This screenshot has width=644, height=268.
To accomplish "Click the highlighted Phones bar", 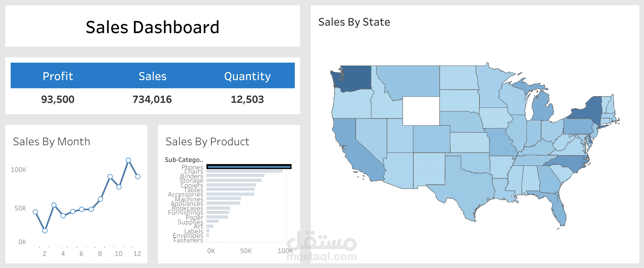I will click(x=249, y=167).
